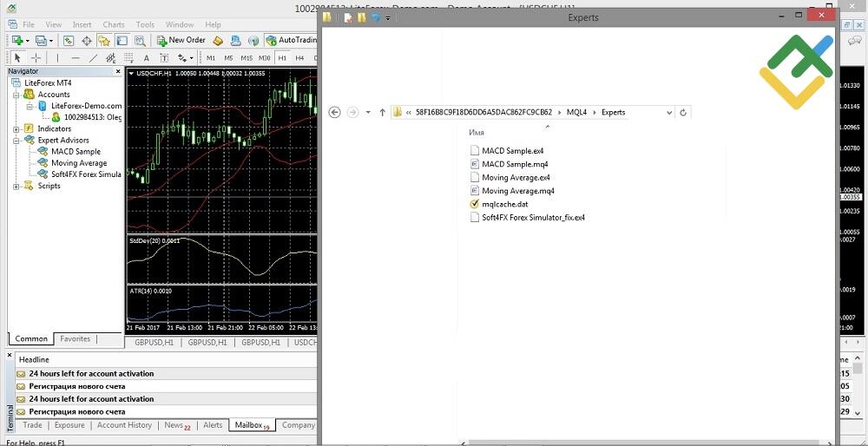Open Terminal Exposure tab
Image resolution: width=868 pixels, height=446 pixels.
(x=69, y=425)
